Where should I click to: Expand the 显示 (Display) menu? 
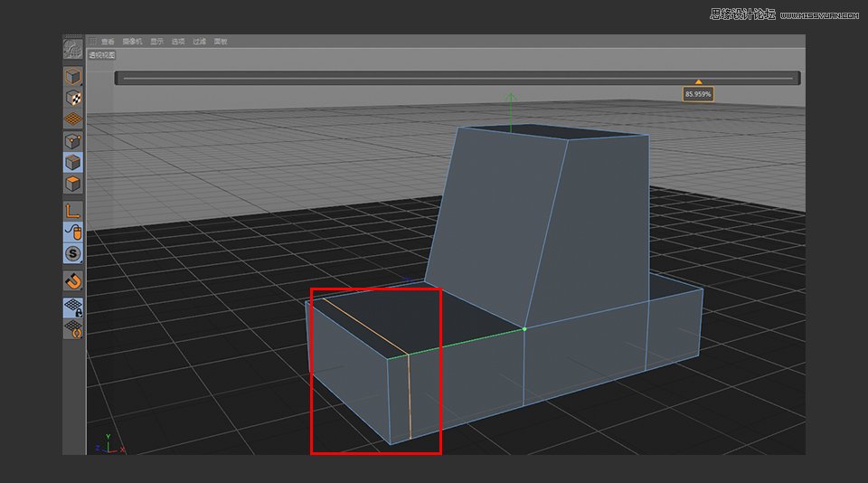click(156, 42)
